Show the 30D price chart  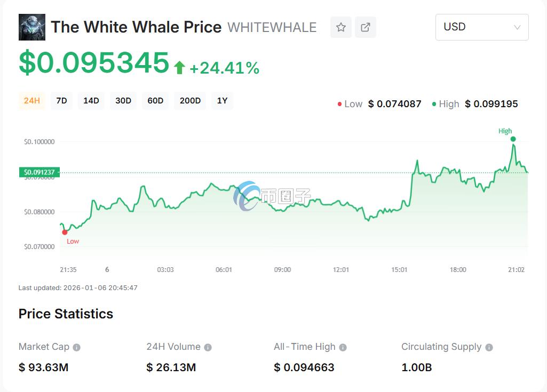coord(123,101)
